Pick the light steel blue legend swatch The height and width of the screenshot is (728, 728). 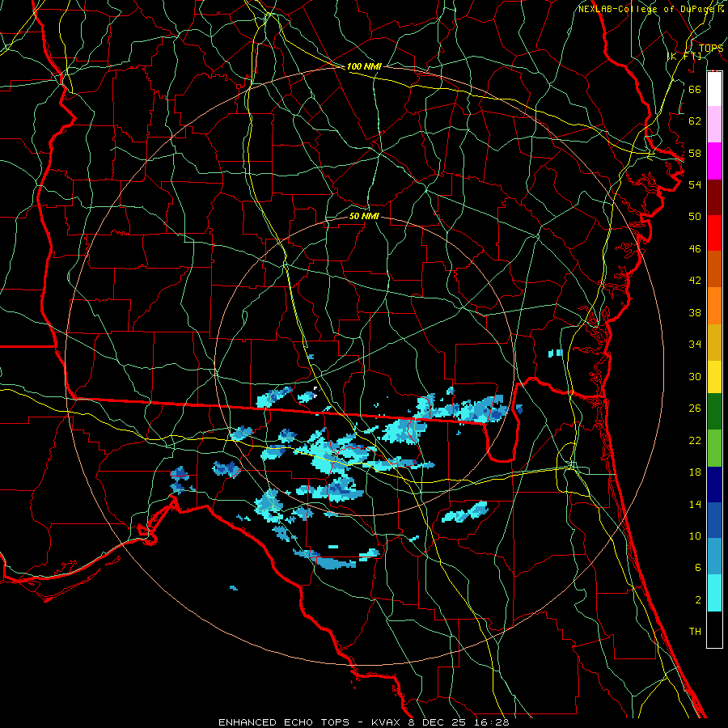pos(714,557)
